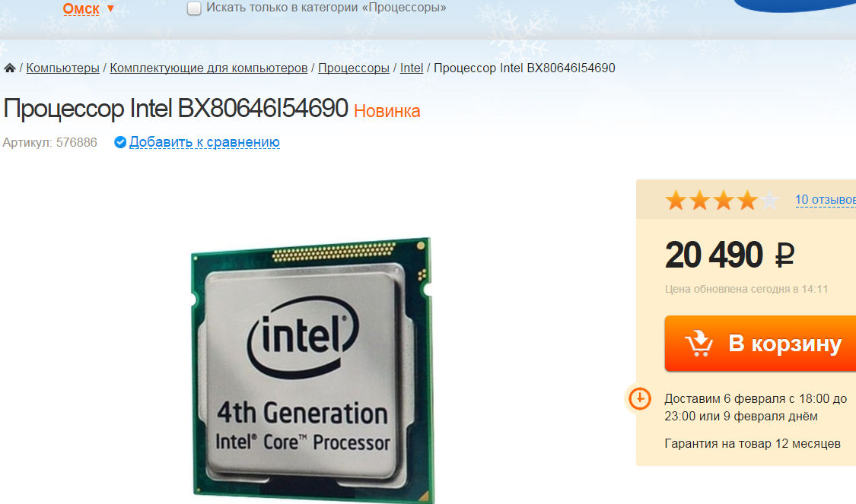
Task: Click the orange delivery clock icon
Action: tap(639, 399)
